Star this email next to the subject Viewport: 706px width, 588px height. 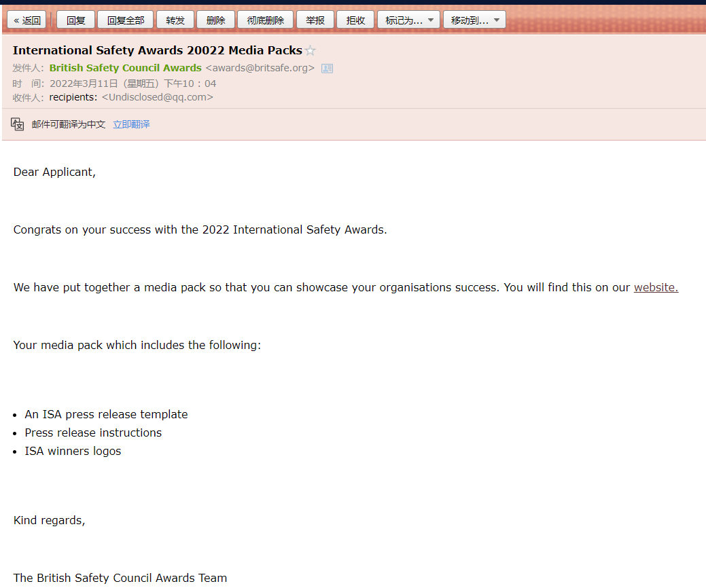311,51
